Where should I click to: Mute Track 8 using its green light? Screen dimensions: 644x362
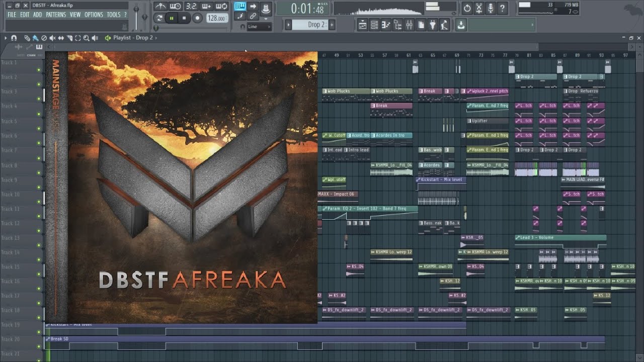click(x=39, y=172)
